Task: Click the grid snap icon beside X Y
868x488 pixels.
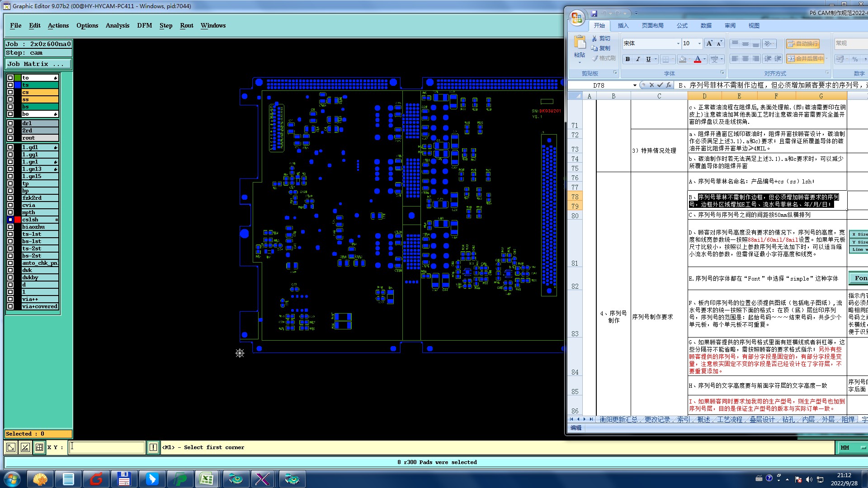Action: (39, 447)
